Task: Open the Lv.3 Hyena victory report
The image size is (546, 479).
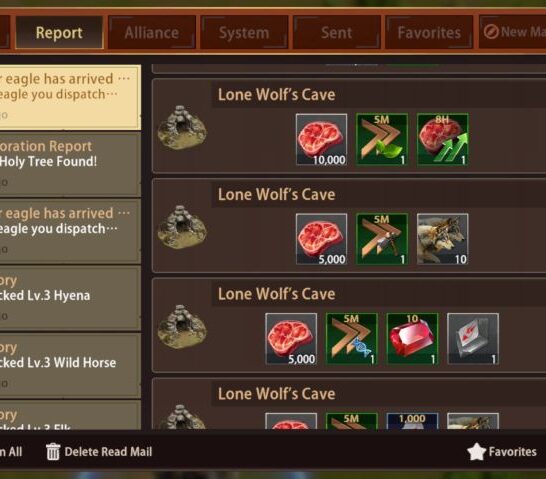Action: pos(70,298)
